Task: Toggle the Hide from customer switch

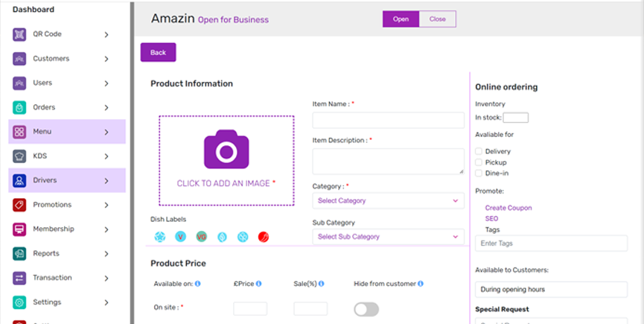Action: click(x=366, y=309)
